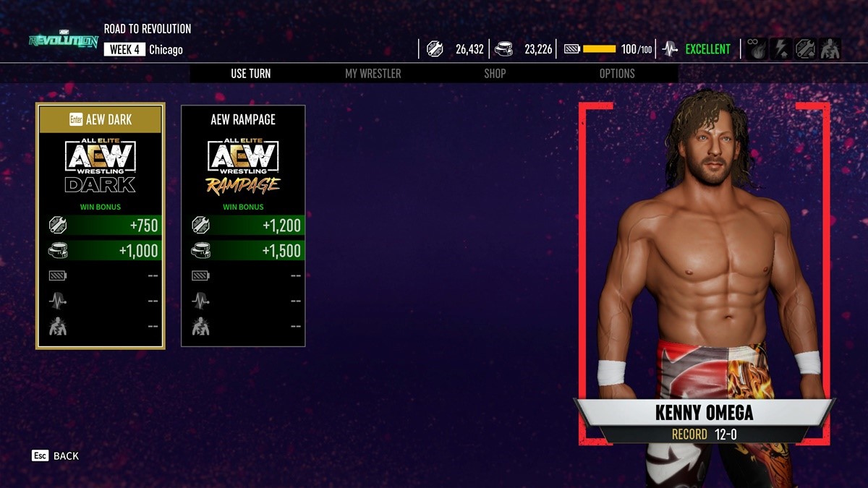868x488 pixels.
Task: Click the Esc Back button
Action: click(x=55, y=455)
